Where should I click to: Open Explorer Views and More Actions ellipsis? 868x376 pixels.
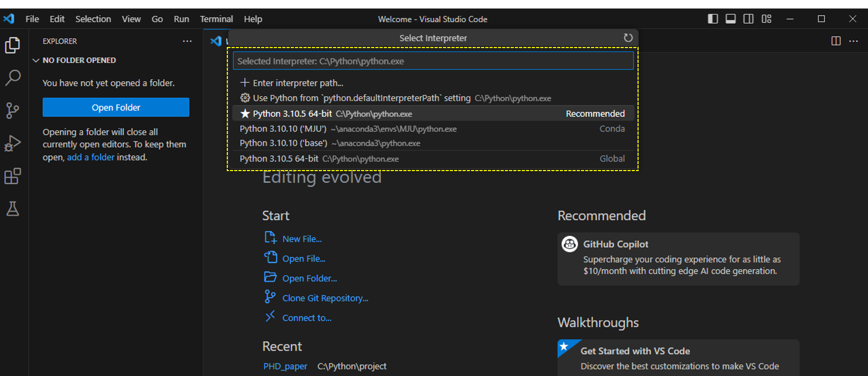(x=187, y=41)
